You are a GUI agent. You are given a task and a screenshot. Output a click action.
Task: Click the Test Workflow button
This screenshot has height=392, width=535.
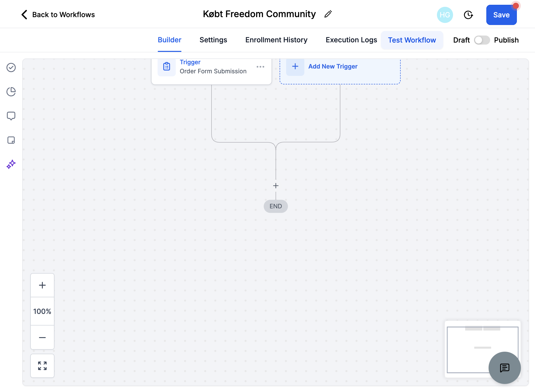point(412,40)
